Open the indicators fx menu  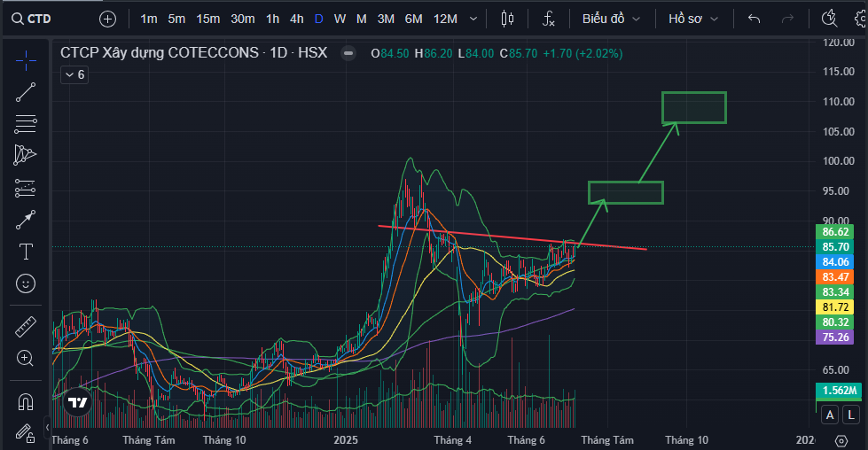pyautogui.click(x=548, y=19)
